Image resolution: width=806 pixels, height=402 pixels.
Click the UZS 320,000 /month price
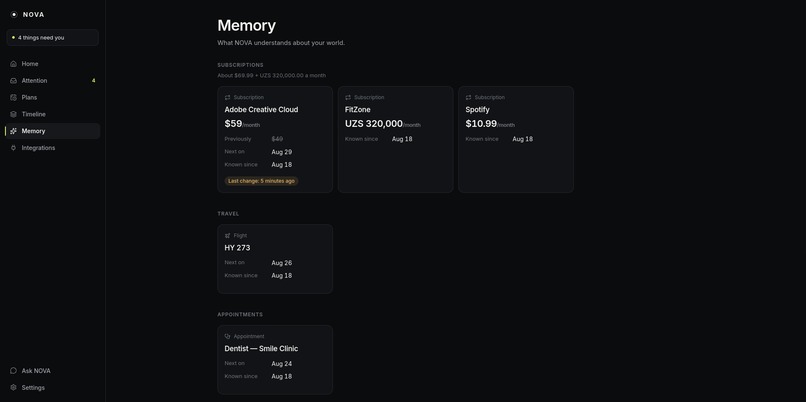point(382,124)
